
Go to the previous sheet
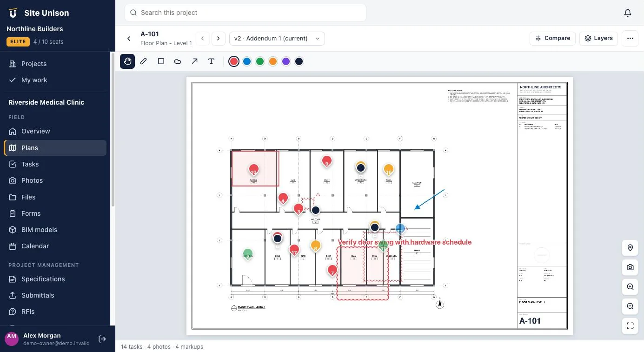point(202,39)
